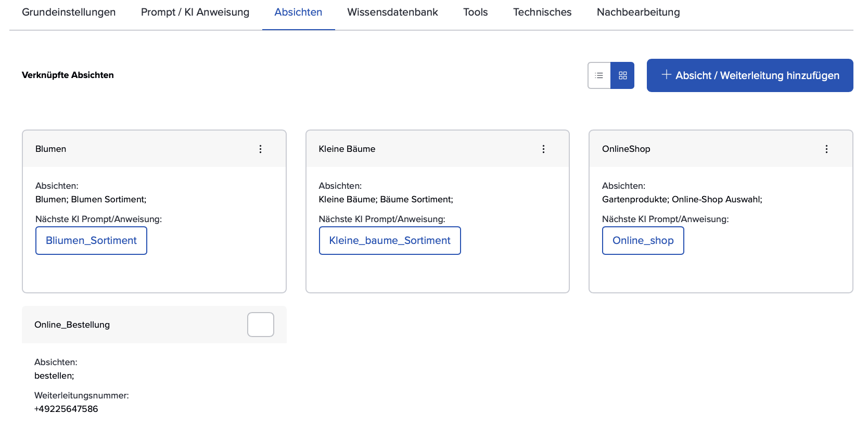Go to Nachbearbeitung tab

tap(638, 12)
